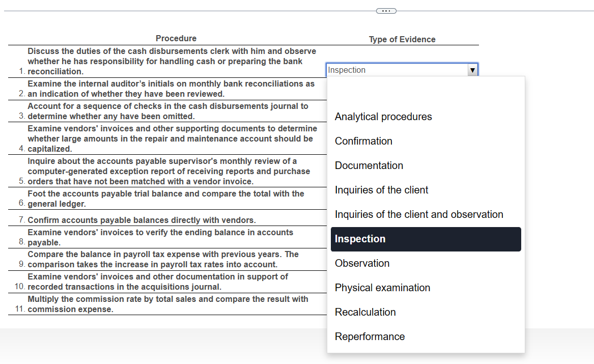Expand the ellipsis control at the top
594x364 pixels.
[x=386, y=10]
